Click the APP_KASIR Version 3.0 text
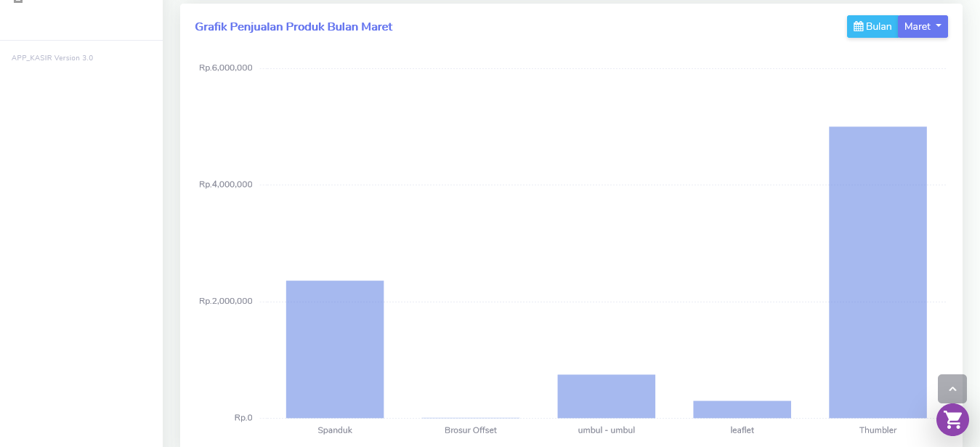 (x=52, y=58)
